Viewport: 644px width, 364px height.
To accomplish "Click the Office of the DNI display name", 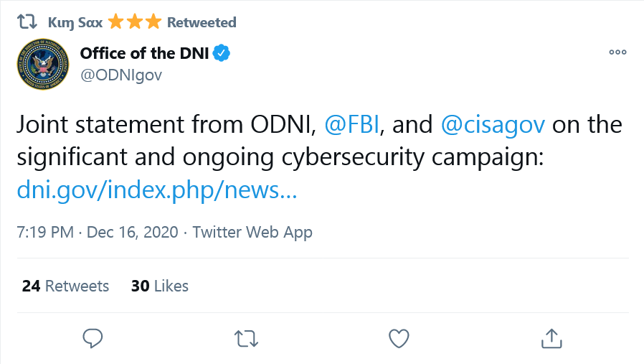I will click(145, 53).
